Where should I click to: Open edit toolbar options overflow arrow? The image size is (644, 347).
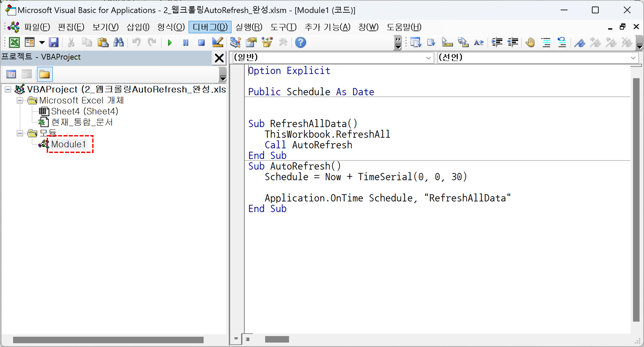tap(639, 43)
